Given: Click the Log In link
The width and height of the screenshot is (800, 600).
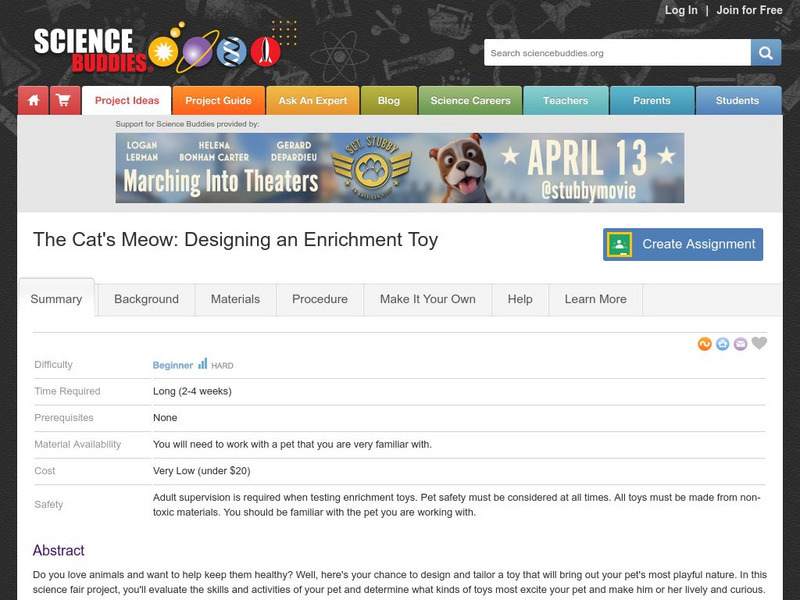Looking at the screenshot, I should click(681, 10).
